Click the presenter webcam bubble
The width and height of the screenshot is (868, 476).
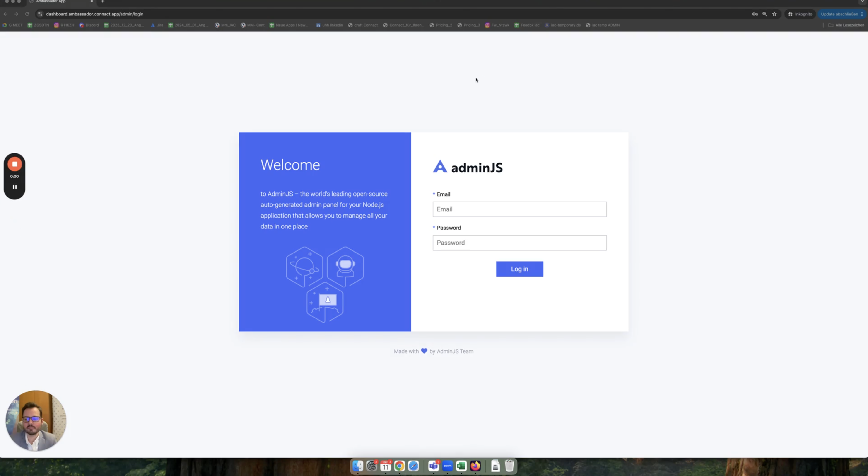36,421
